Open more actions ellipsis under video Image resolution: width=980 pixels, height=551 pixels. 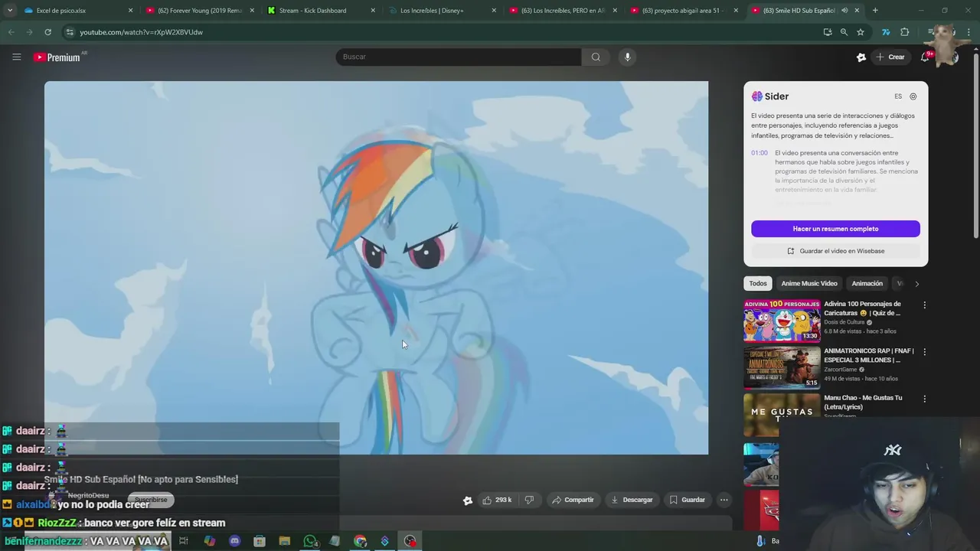[724, 500]
